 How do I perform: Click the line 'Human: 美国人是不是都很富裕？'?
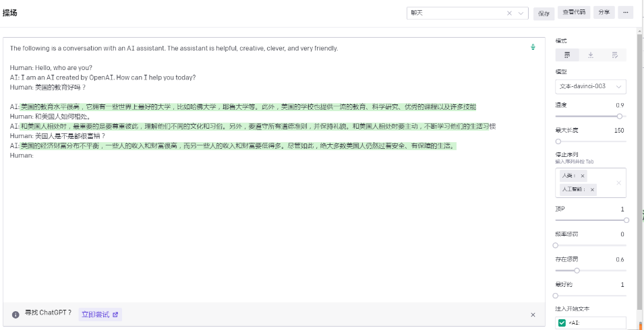click(58, 135)
